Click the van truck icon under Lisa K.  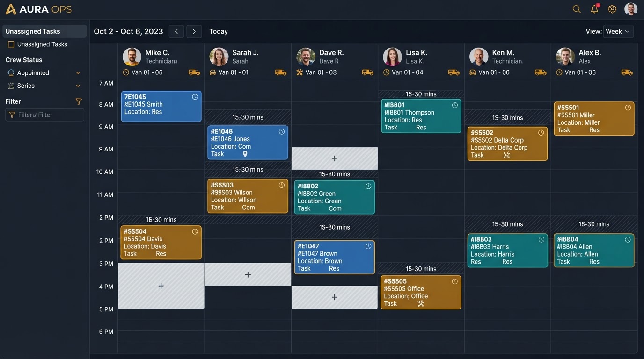[454, 72]
